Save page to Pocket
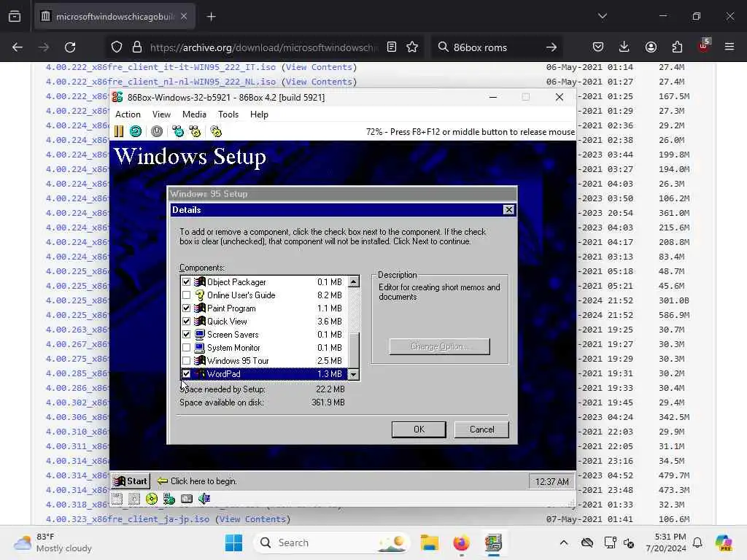The height and width of the screenshot is (560, 747). point(598,47)
